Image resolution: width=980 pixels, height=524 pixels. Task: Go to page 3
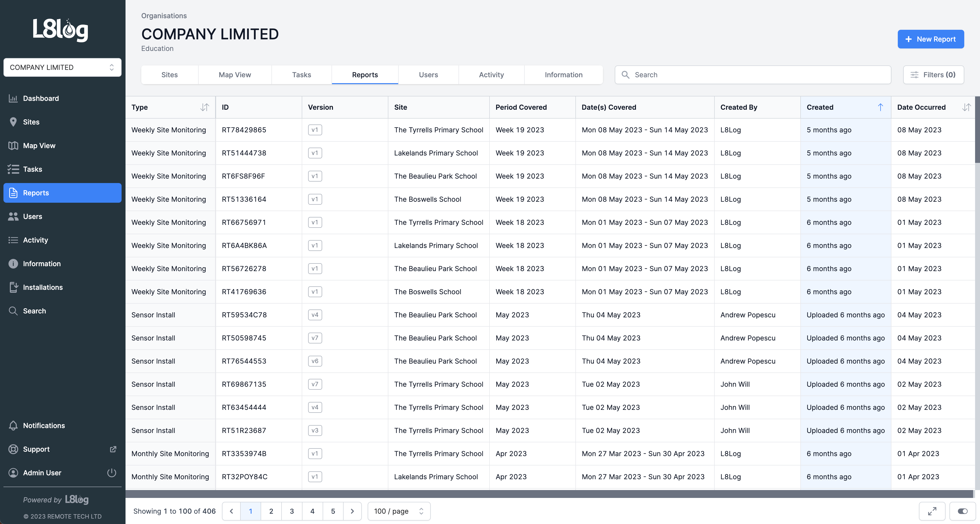coord(292,511)
